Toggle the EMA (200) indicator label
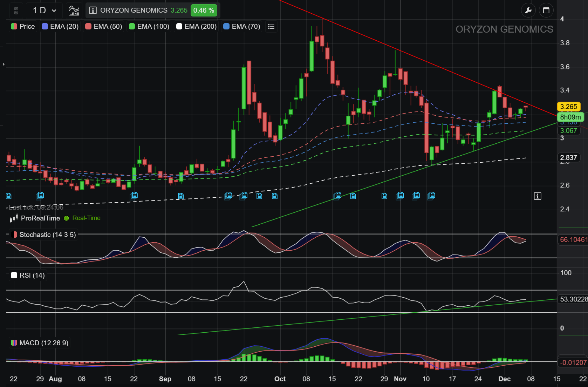Image resolution: width=588 pixels, height=387 pixels. pyautogui.click(x=196, y=27)
